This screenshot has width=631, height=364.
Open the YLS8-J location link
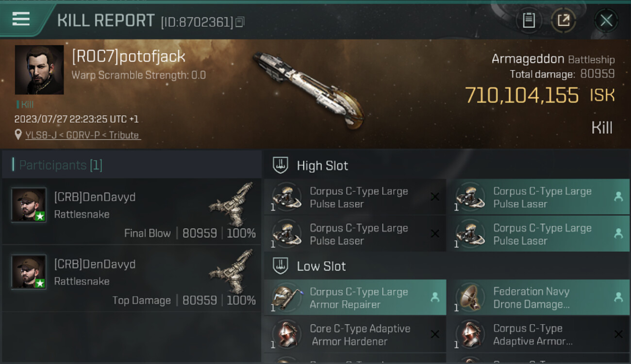[x=83, y=135]
